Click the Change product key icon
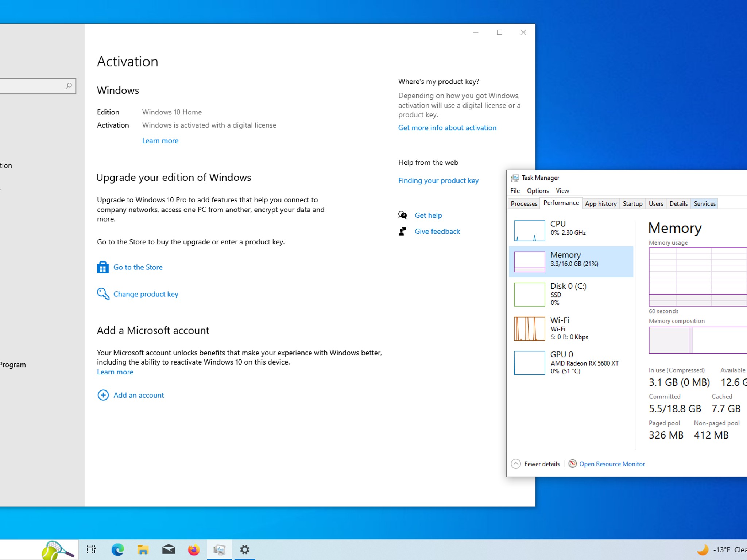Image resolution: width=747 pixels, height=560 pixels. [103, 294]
